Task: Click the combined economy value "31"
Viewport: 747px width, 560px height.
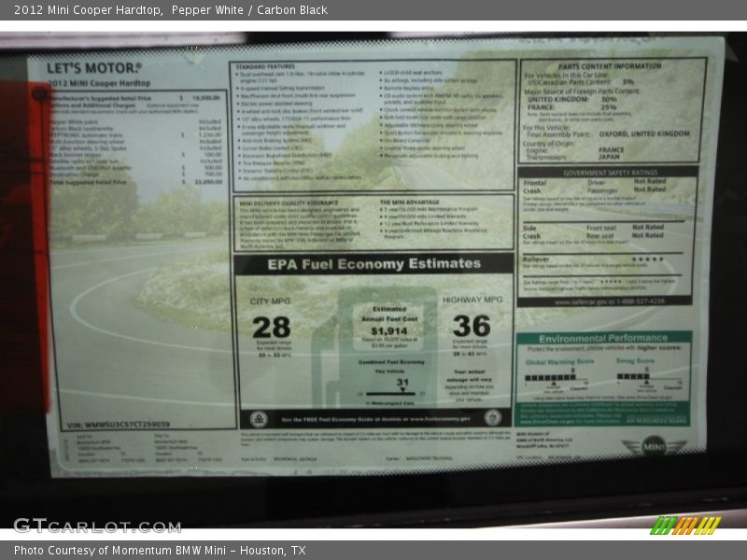Action: (x=402, y=382)
